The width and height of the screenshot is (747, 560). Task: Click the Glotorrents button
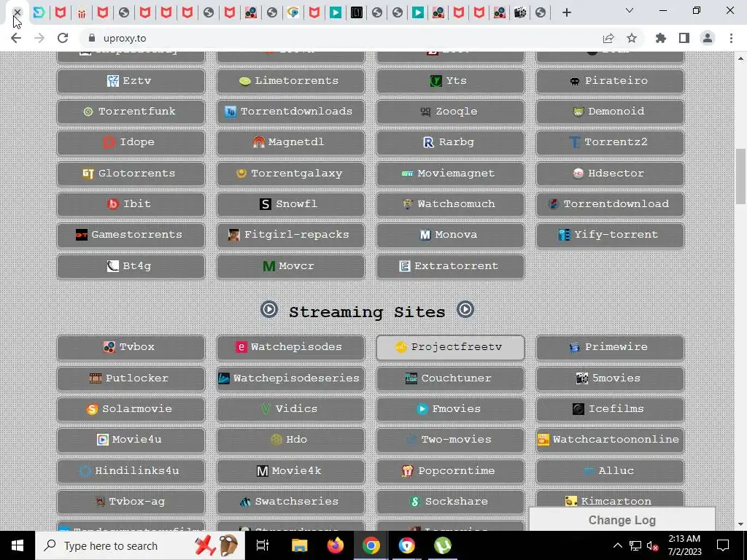tap(131, 174)
